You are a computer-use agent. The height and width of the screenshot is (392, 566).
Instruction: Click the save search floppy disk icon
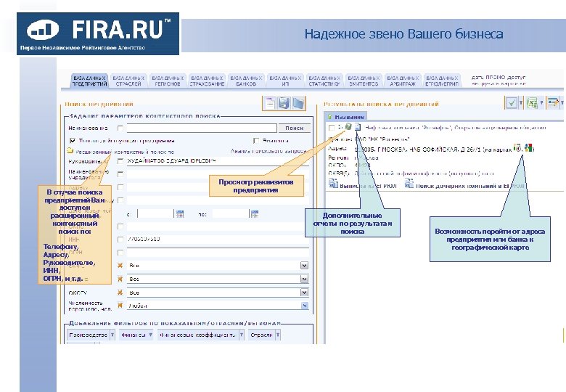pos(284,104)
